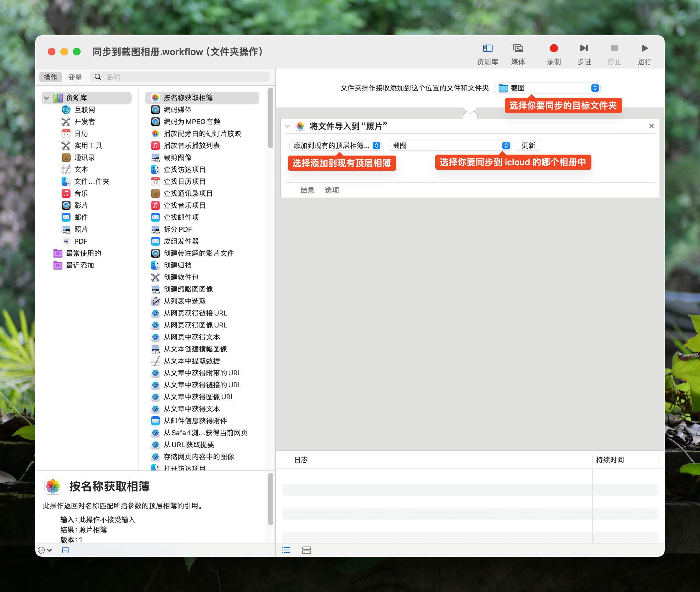Show log list view icon
The width and height of the screenshot is (700, 592).
coord(286,550)
